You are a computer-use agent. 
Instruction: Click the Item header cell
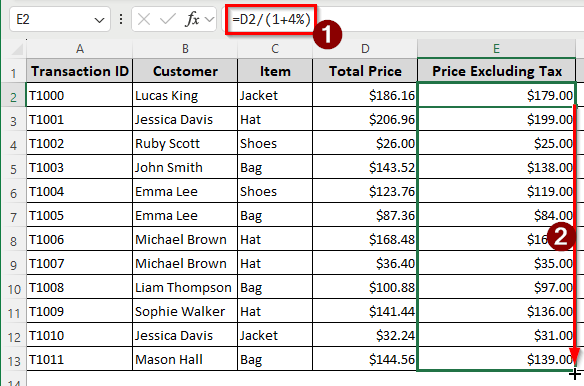(275, 71)
